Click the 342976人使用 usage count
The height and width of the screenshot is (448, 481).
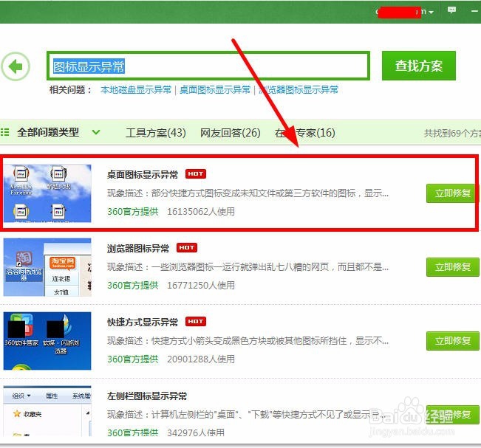(196, 433)
